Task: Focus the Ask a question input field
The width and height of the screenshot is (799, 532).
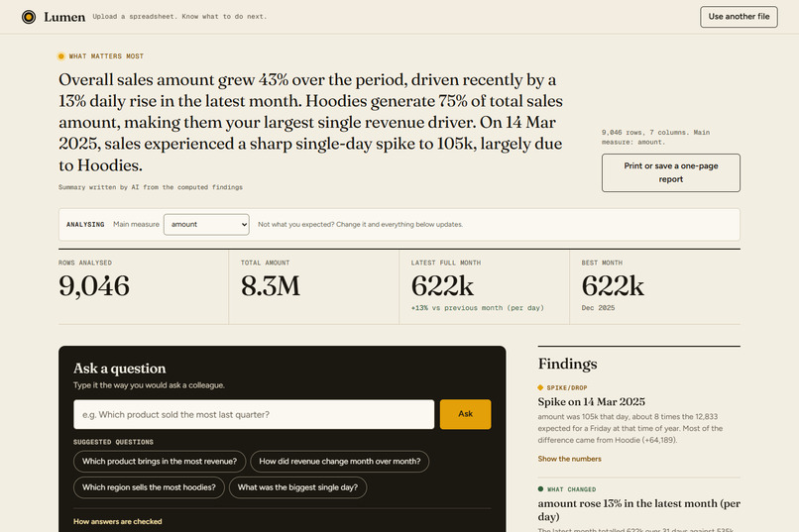Action: [254, 414]
